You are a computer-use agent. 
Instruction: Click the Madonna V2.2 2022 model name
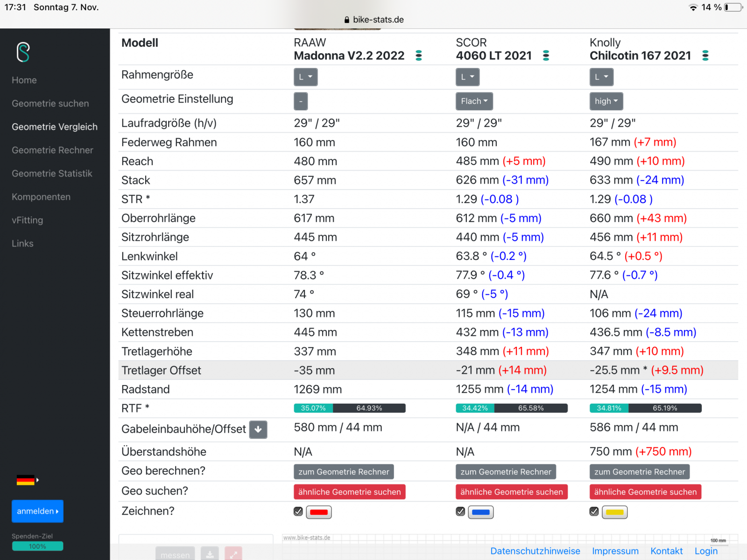pos(349,56)
